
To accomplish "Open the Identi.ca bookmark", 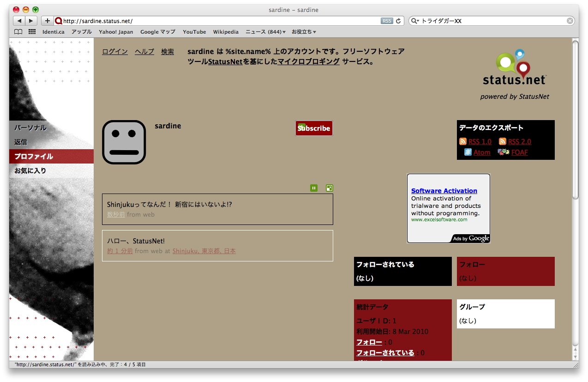I will pos(54,32).
